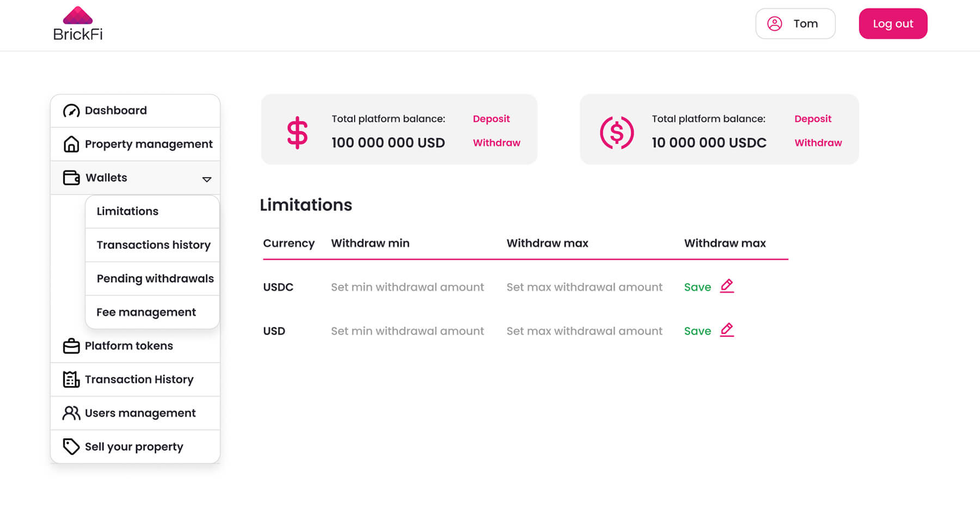Screen dimensions: 980x532
Task: Click the Dashboard speedometer icon
Action: pos(71,111)
